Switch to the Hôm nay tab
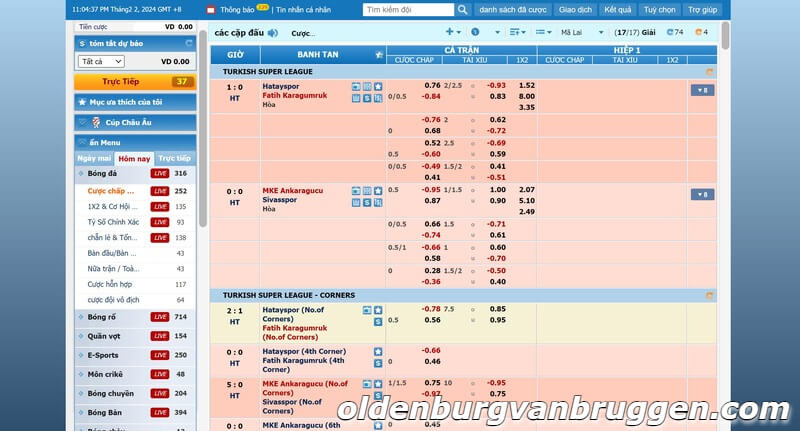The image size is (800, 431). [x=134, y=159]
